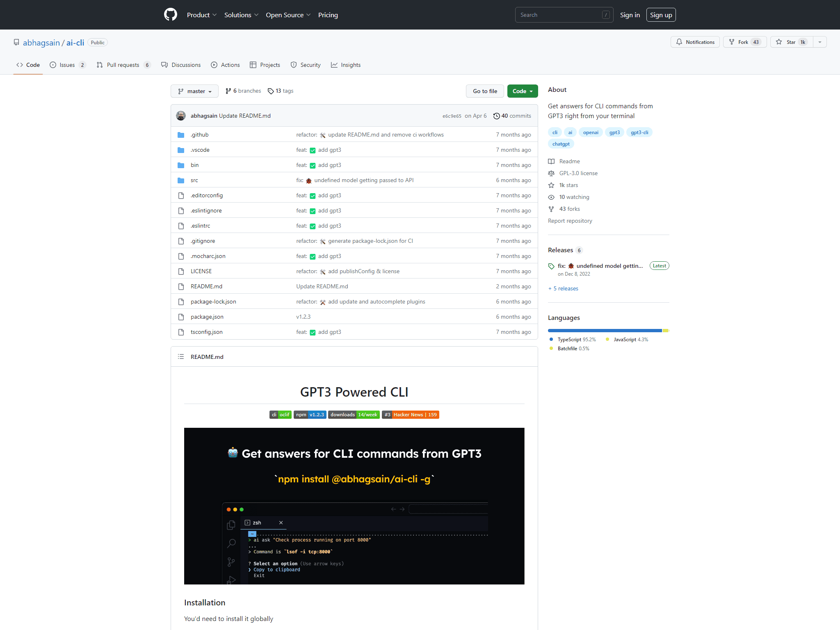This screenshot has height=630, width=840.
Task: Open the Projects tab
Action: point(265,65)
